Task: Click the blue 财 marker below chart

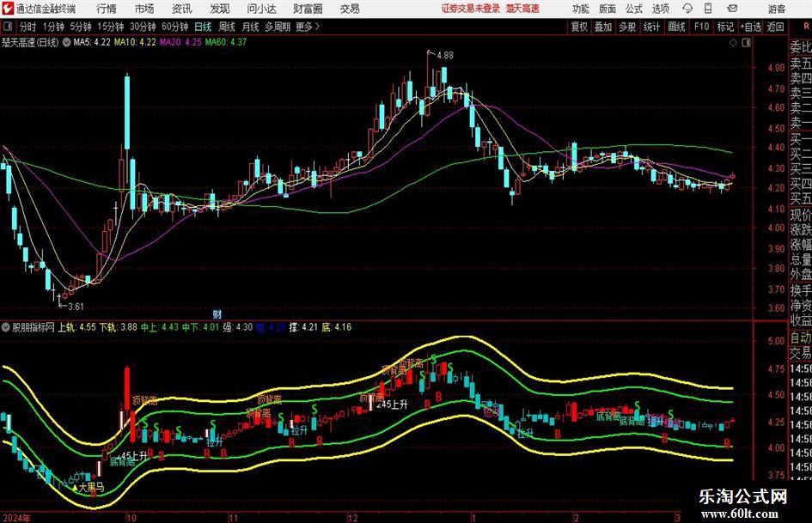Action: [x=217, y=314]
